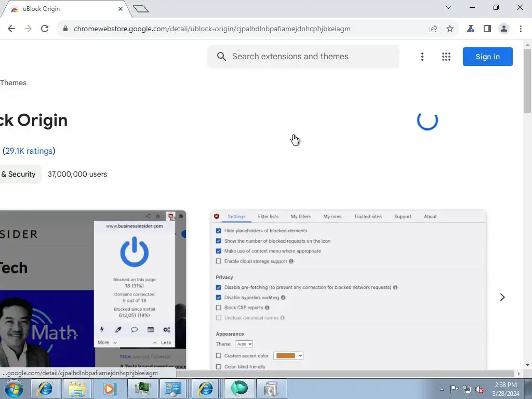Click the eyedropper picker icon in the popup screenshot
Screen dimensions: 532x399
point(118,329)
